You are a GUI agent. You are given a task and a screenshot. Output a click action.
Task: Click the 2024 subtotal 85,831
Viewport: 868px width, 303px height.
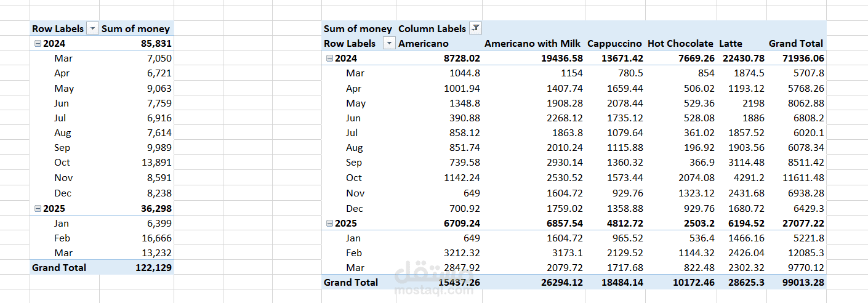pyautogui.click(x=156, y=44)
